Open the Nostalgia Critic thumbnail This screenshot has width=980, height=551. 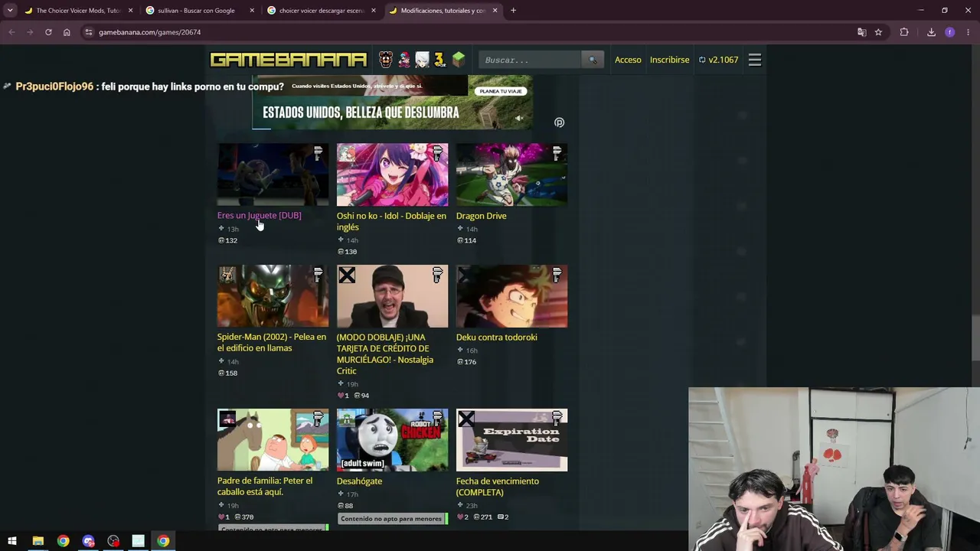point(392,296)
